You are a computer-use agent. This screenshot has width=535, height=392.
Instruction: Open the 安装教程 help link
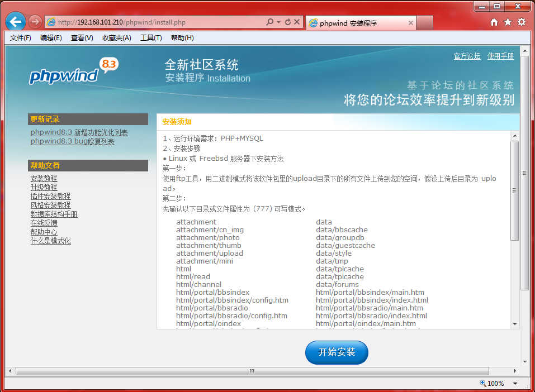[44, 178]
